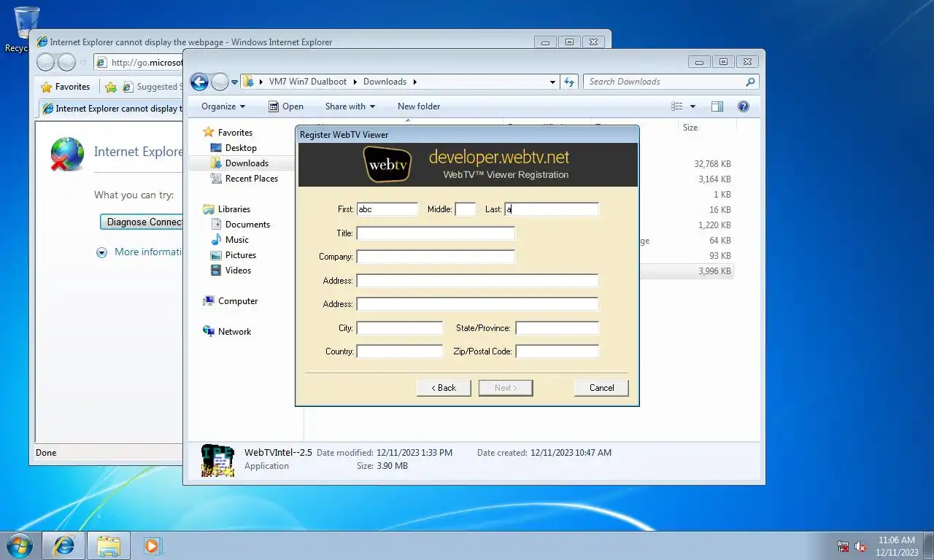Image resolution: width=934 pixels, height=560 pixels.
Task: Select the file row sized 3,996 KB
Action: (x=686, y=271)
